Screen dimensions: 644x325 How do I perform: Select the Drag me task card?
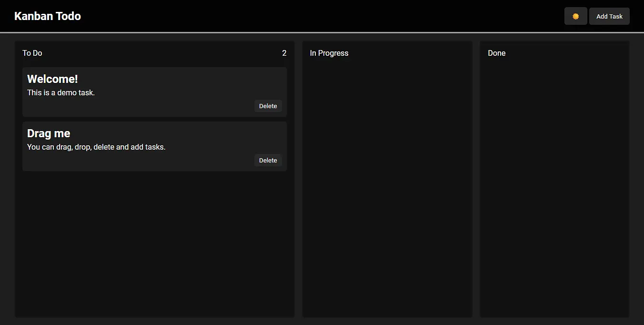pyautogui.click(x=154, y=146)
